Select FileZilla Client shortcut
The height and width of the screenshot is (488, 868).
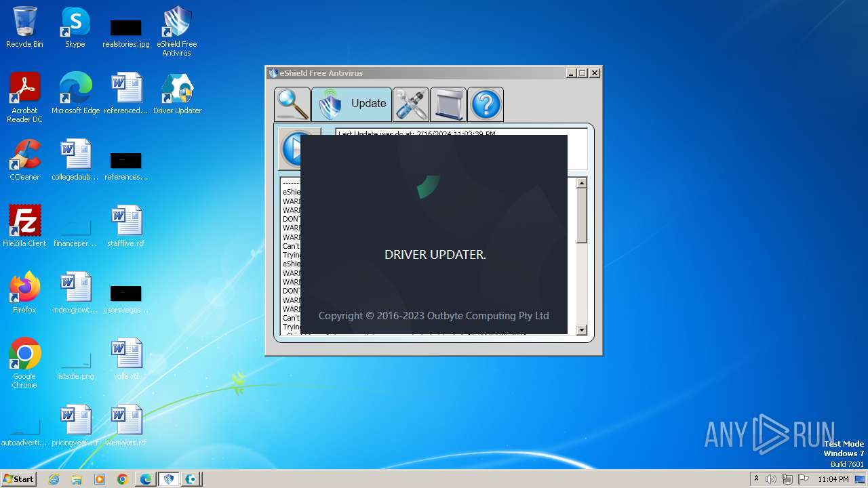click(x=24, y=226)
